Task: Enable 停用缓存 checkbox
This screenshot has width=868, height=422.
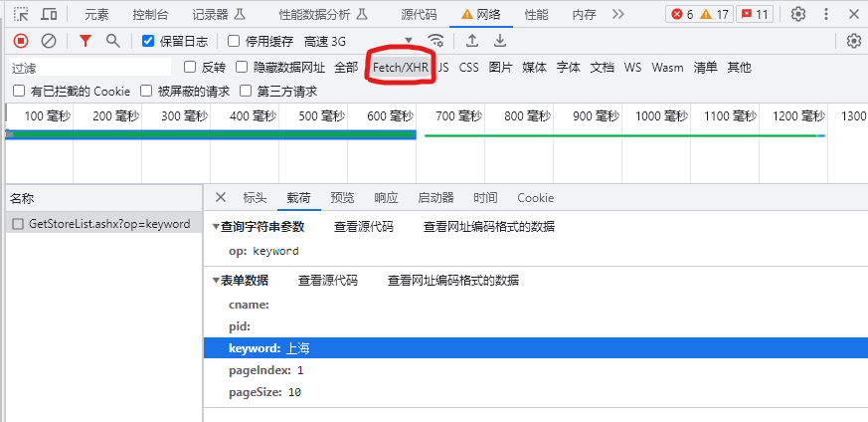Action: (234, 41)
